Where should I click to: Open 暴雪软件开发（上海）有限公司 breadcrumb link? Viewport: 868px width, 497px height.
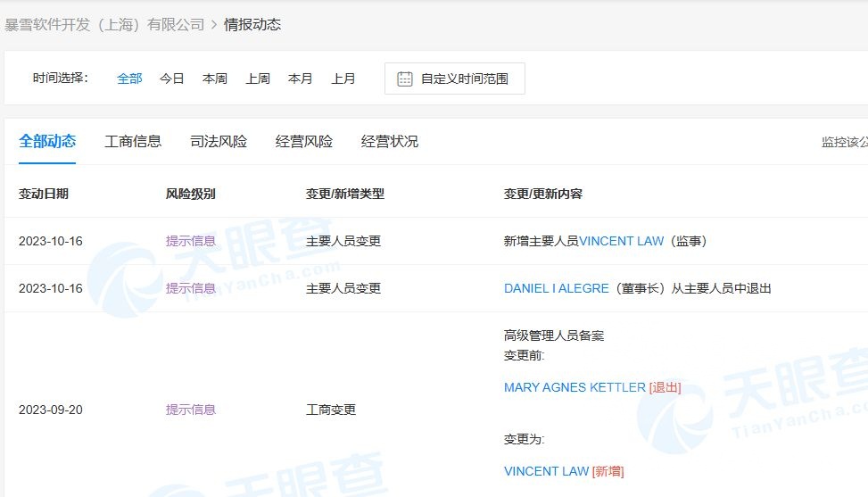point(104,25)
